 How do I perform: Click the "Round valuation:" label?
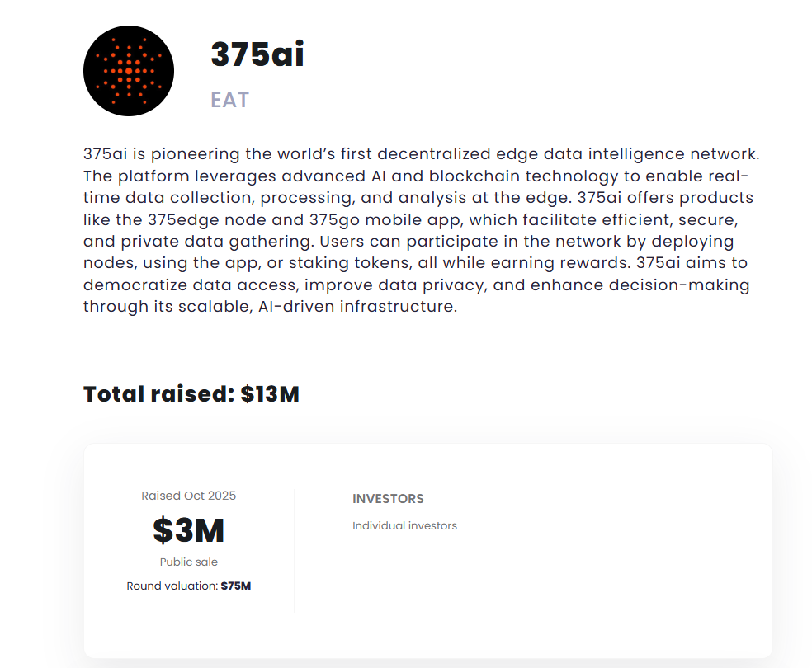tap(172, 586)
